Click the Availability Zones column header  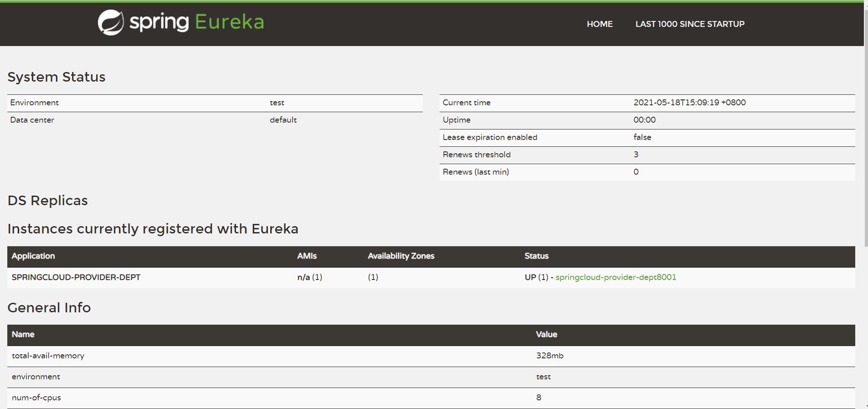(401, 256)
